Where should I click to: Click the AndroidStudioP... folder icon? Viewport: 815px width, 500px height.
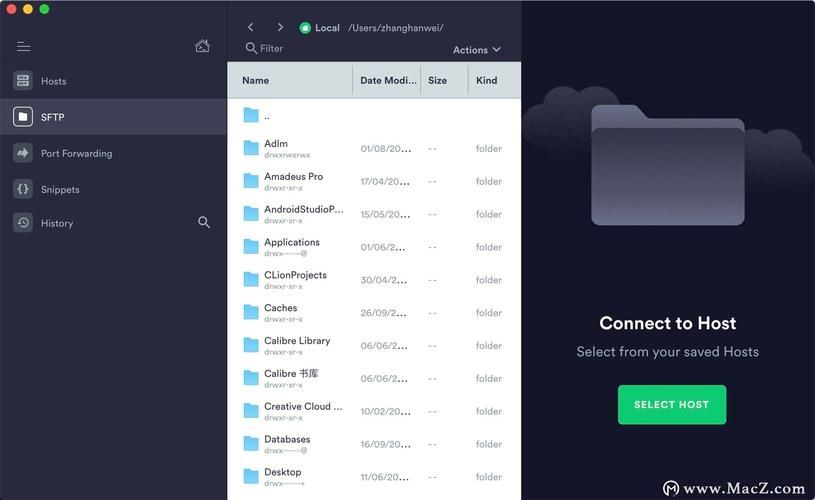(x=251, y=213)
